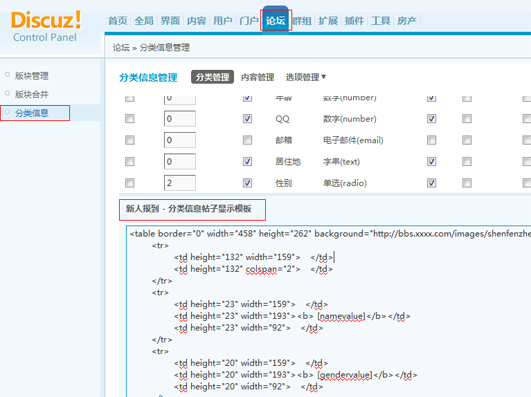Tick the unchangeable checkbox for 邮箱 row
This screenshot has height=397, width=531.
tap(467, 140)
